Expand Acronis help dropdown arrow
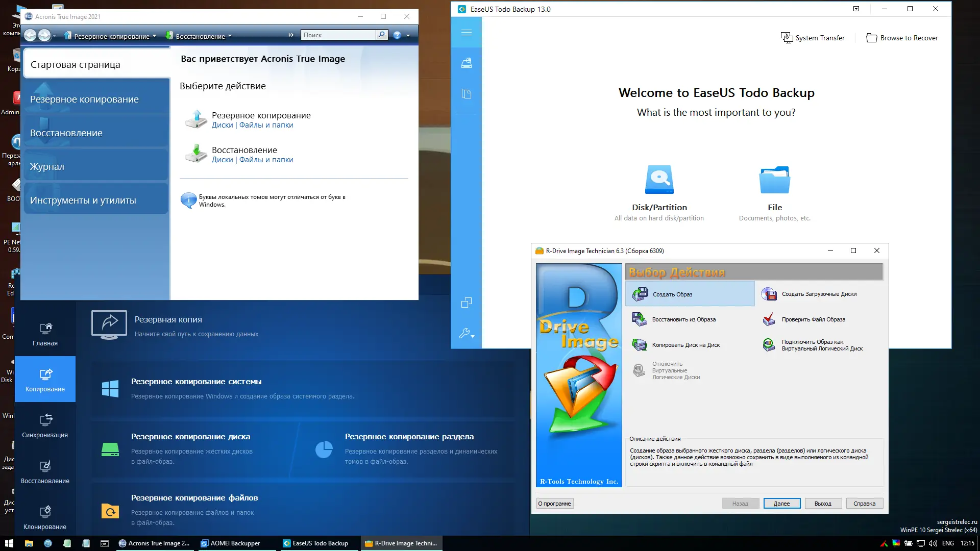Image resolution: width=980 pixels, height=551 pixels. (x=408, y=36)
